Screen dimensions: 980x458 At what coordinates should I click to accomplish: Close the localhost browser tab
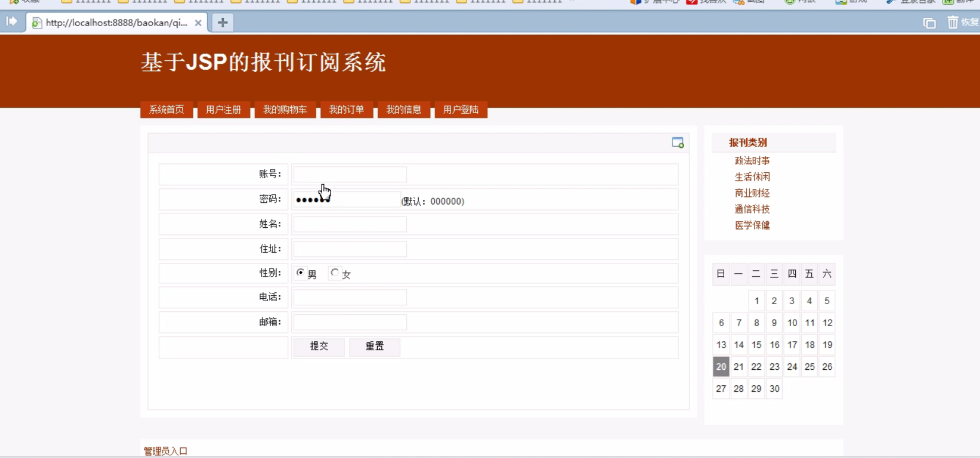point(198,22)
